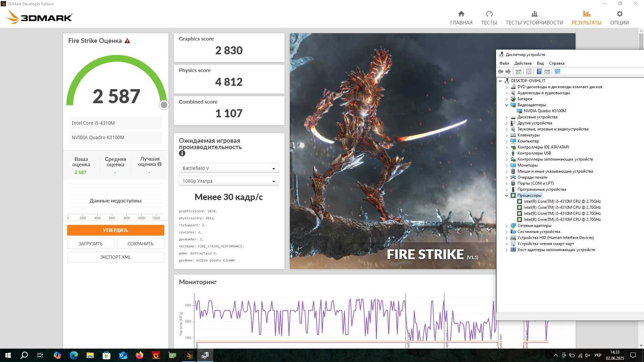Image resolution: width=644 pixels, height=362 pixels.
Task: Collapse the DESKTOP-OV8HLJT root node
Action: (x=500, y=81)
